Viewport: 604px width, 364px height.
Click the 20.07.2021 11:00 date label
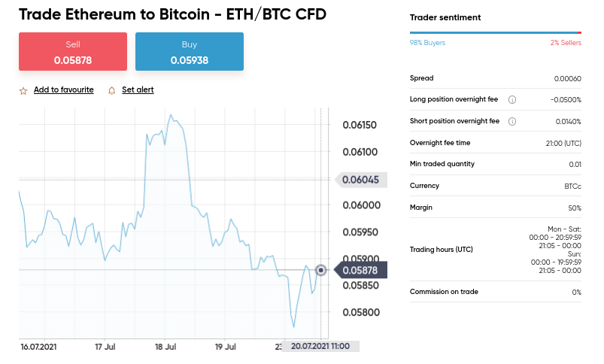coord(320,346)
